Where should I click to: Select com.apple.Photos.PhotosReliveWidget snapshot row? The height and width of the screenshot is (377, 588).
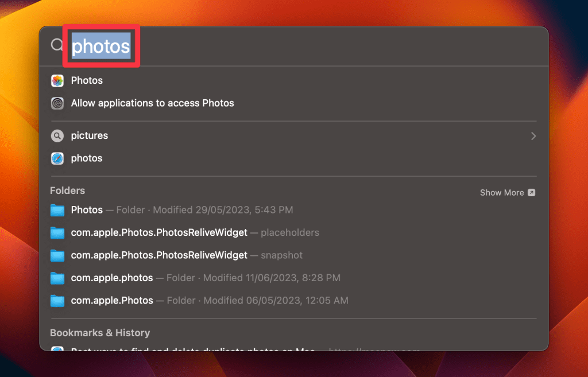[187, 255]
